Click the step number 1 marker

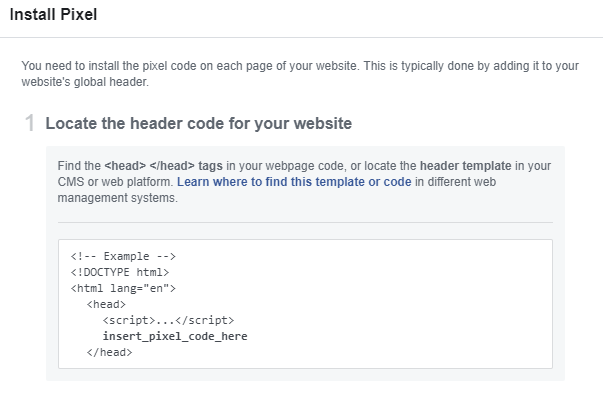coord(30,123)
